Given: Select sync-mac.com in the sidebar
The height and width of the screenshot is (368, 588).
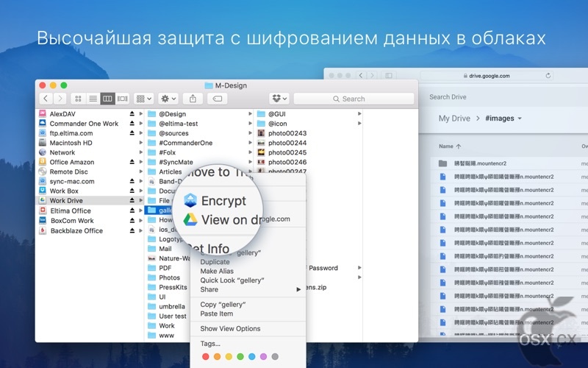Looking at the screenshot, I should (71, 181).
